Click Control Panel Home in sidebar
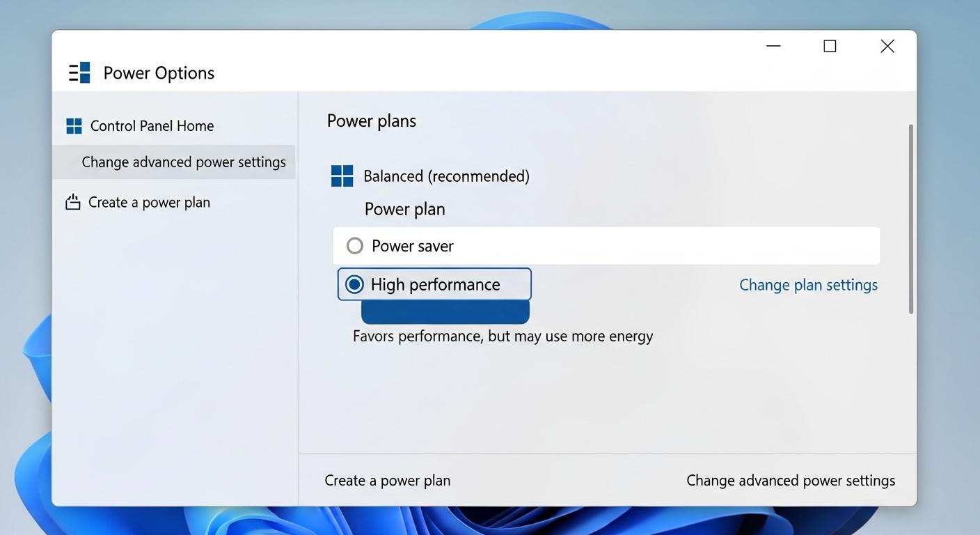Viewport: 980px width, 535px height. tap(151, 125)
